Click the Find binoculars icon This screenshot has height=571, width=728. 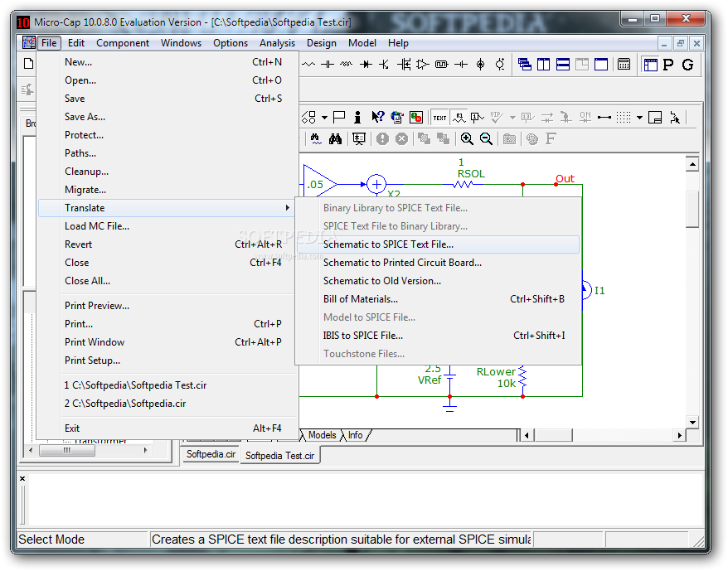(335, 138)
